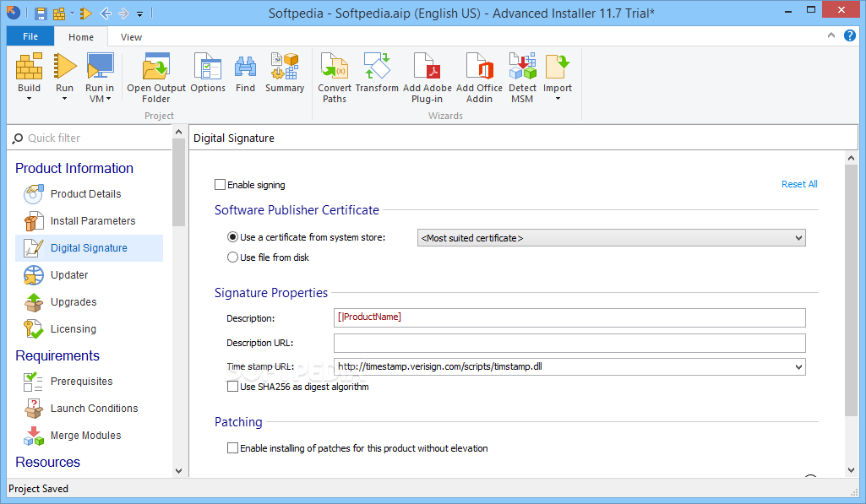Open Product Details page
The image size is (866, 504).
coord(89,194)
